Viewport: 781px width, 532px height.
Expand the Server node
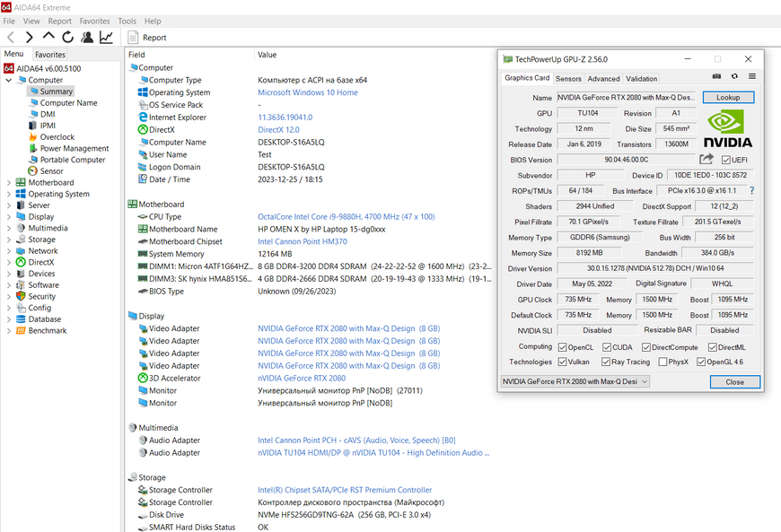(x=8, y=205)
